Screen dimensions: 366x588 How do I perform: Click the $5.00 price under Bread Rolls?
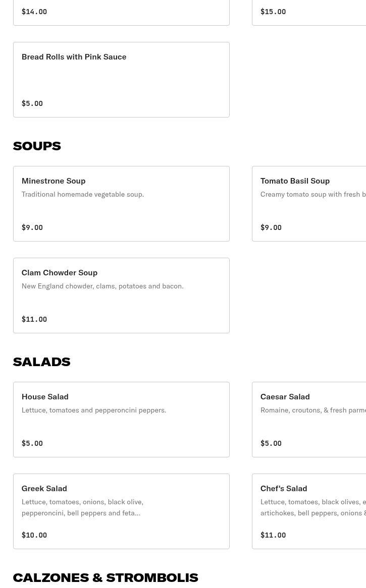(x=32, y=103)
